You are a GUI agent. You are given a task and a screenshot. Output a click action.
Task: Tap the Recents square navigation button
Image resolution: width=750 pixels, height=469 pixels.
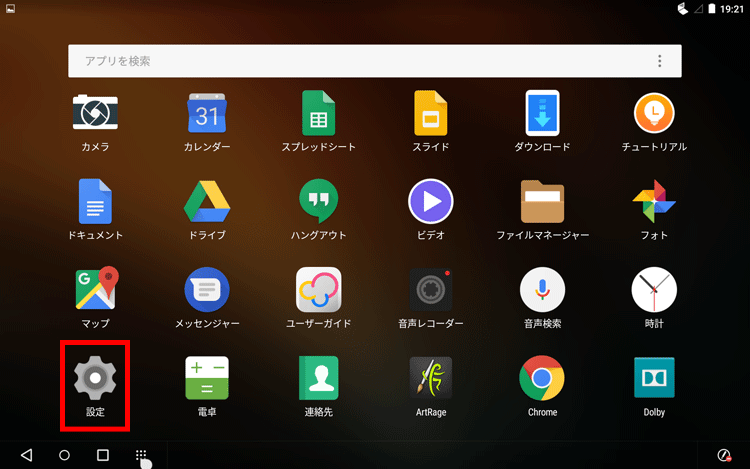(103, 455)
